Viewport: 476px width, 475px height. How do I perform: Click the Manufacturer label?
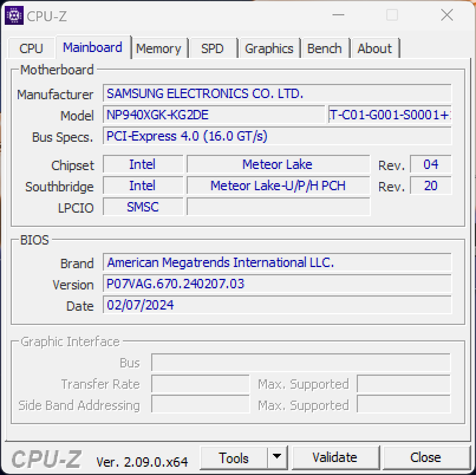(55, 95)
